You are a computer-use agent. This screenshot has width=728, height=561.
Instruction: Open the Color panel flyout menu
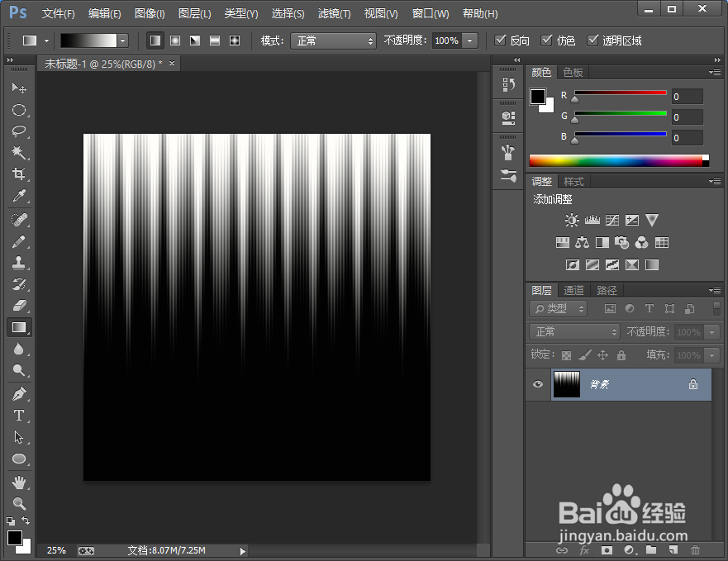point(715,73)
